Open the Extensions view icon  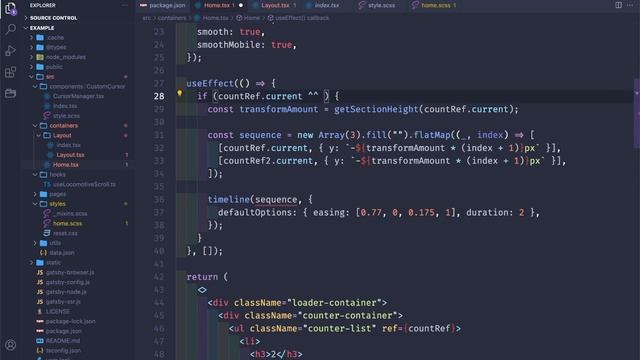point(11,72)
